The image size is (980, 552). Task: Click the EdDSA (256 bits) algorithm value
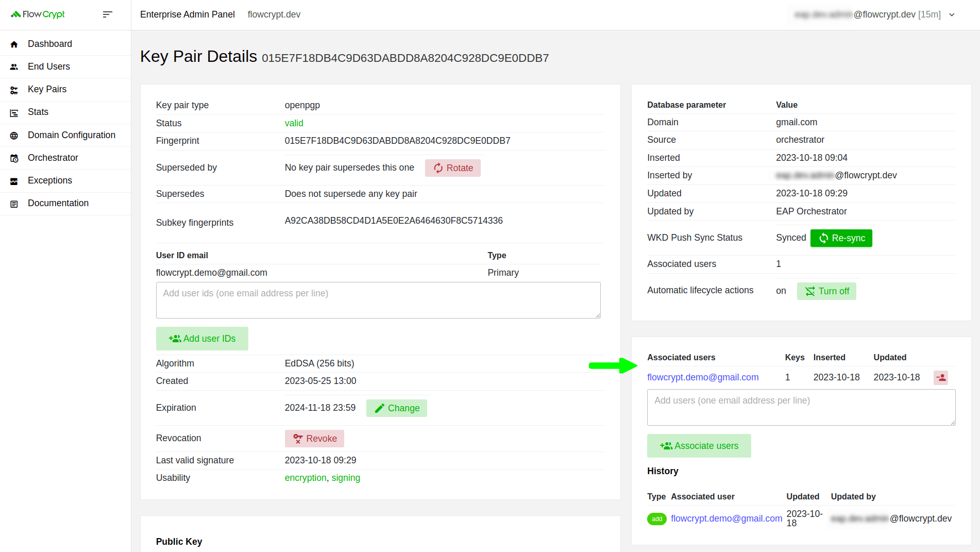pos(319,363)
